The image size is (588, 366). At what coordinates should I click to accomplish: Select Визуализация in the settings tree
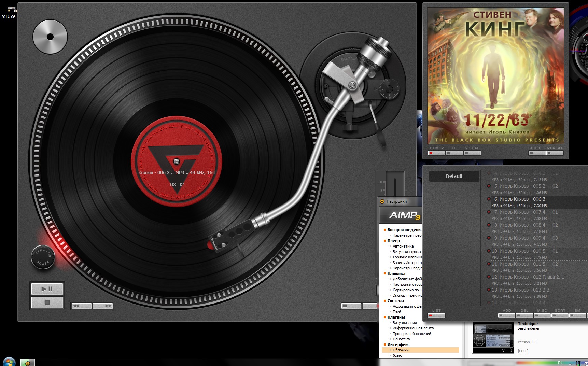[405, 323]
